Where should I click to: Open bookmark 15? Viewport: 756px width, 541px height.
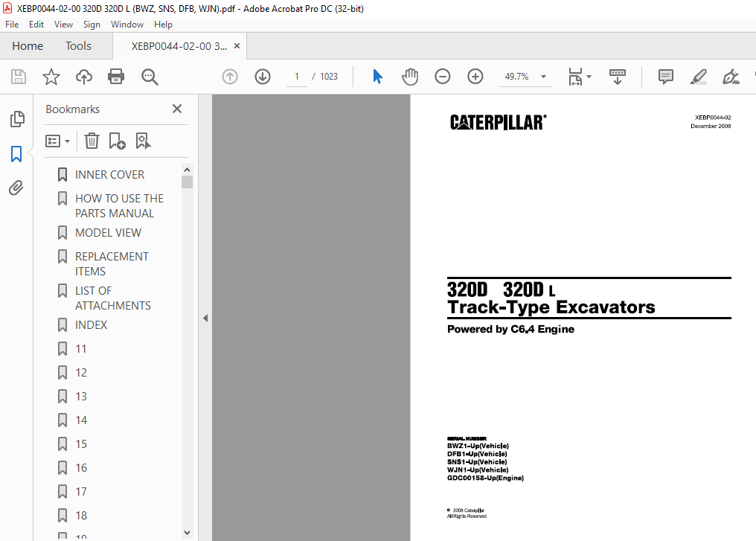tap(81, 444)
